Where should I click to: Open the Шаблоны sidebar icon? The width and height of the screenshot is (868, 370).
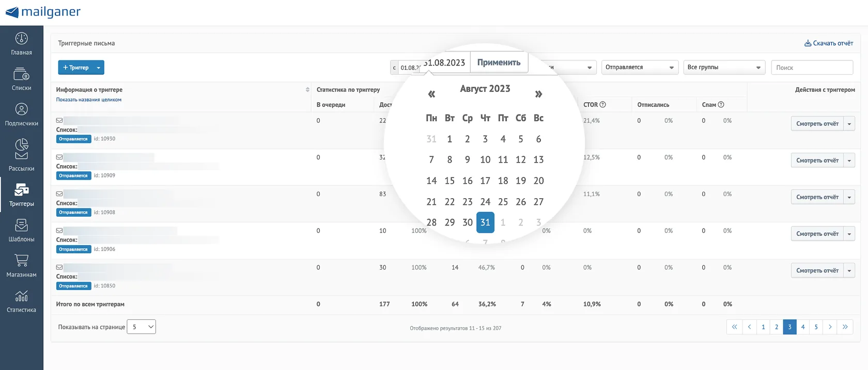21,225
